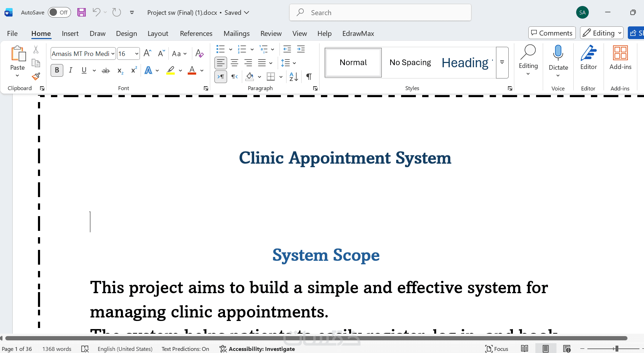Open the Editor pen icon
The image size is (644, 353).
[588, 53]
